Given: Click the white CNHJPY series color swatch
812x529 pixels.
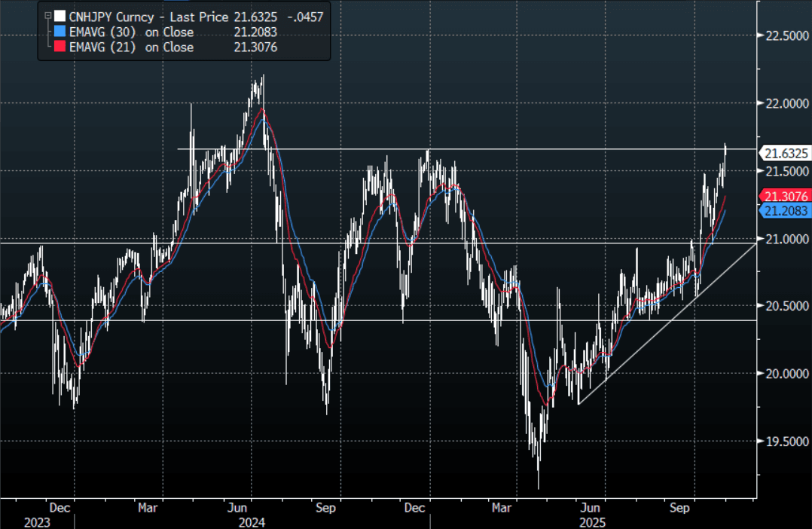Looking at the screenshot, I should pyautogui.click(x=60, y=16).
